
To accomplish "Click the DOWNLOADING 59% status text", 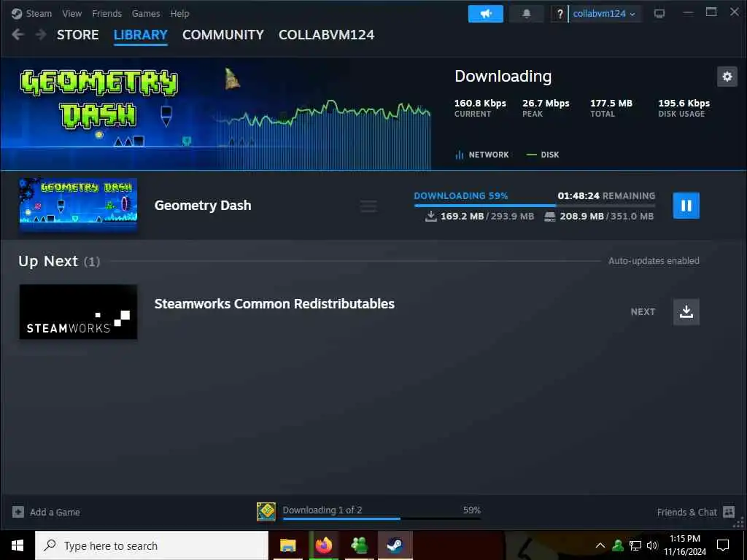I will pos(461,195).
